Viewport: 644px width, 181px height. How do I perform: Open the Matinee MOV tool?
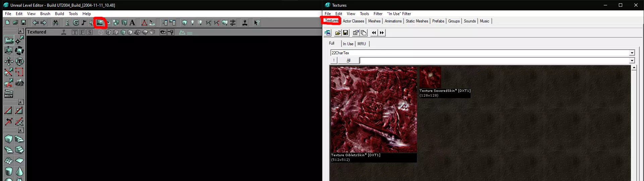[x=9, y=94]
